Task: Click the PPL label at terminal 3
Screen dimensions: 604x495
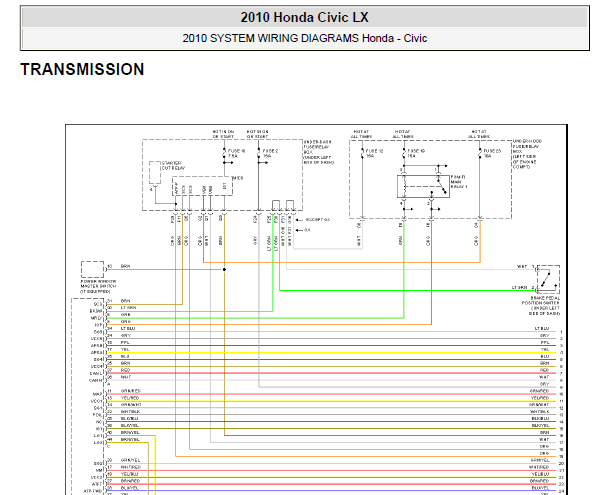Action: point(545,342)
